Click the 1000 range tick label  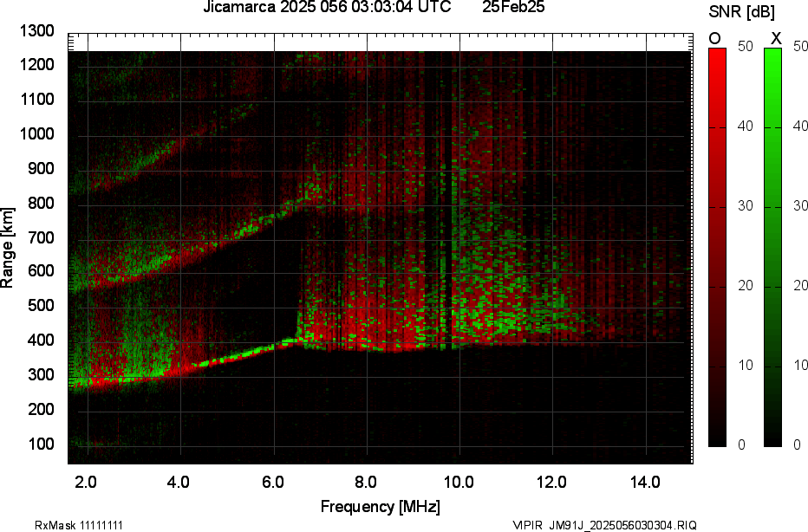[x=36, y=134]
